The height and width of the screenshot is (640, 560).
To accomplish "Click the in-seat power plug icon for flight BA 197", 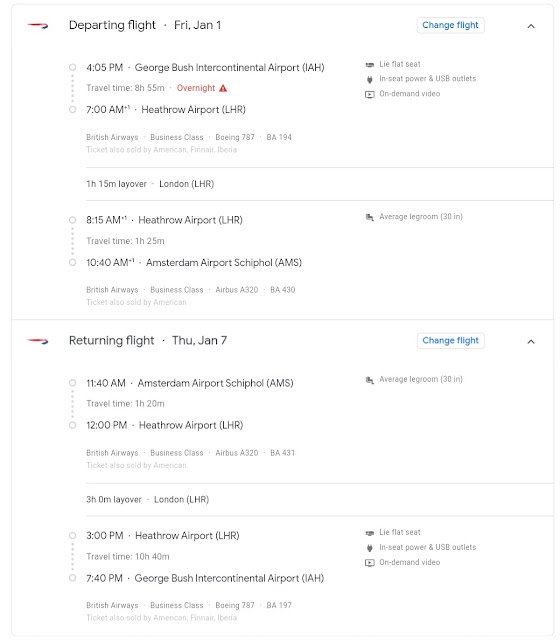I will (369, 548).
